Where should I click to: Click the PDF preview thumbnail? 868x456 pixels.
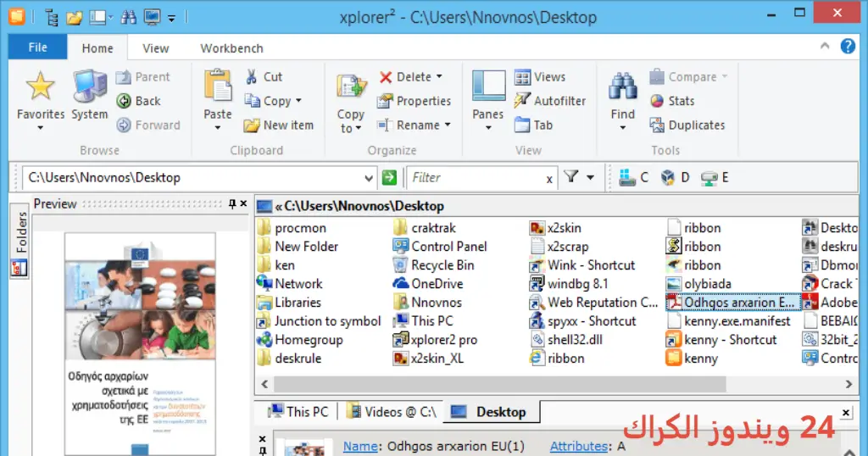coord(140,343)
